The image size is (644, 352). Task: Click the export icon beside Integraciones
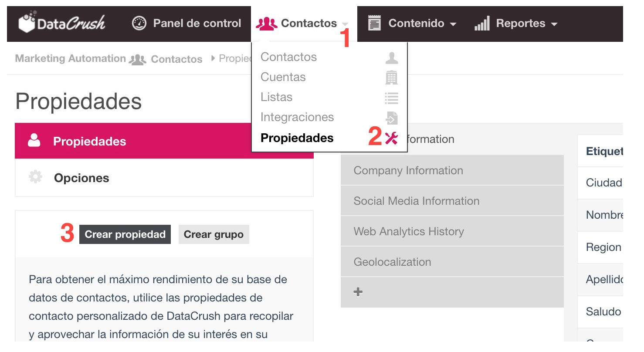(391, 117)
